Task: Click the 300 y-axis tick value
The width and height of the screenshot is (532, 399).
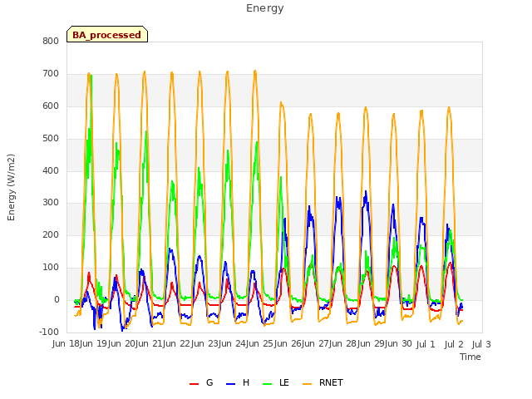Action: point(51,203)
